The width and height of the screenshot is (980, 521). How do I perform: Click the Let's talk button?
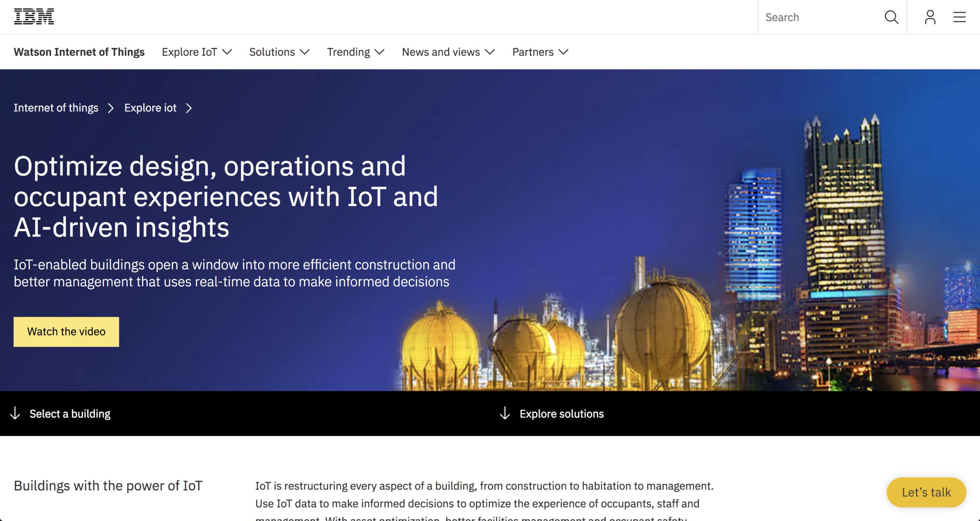coord(926,492)
